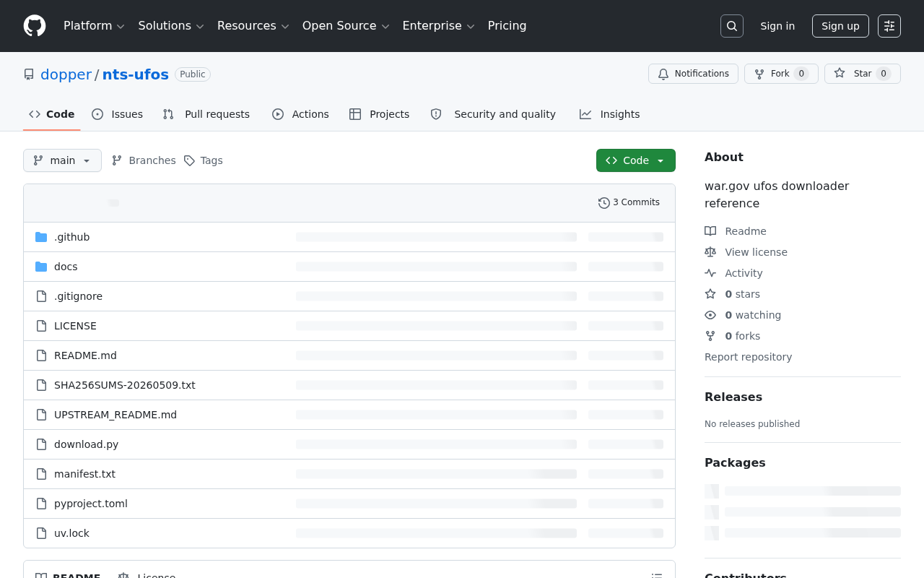Image resolution: width=924 pixels, height=578 pixels.
Task: Click the Readme book icon in About
Action: pyautogui.click(x=710, y=231)
